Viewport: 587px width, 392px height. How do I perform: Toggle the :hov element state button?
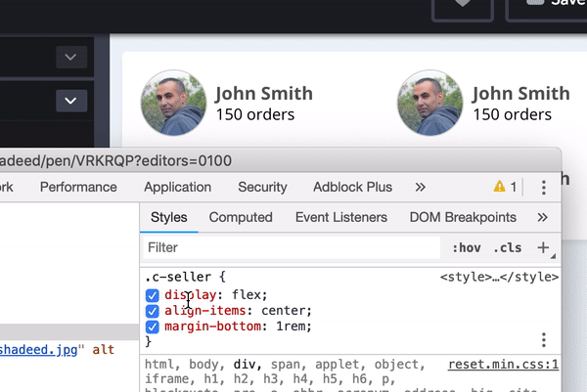coord(465,248)
